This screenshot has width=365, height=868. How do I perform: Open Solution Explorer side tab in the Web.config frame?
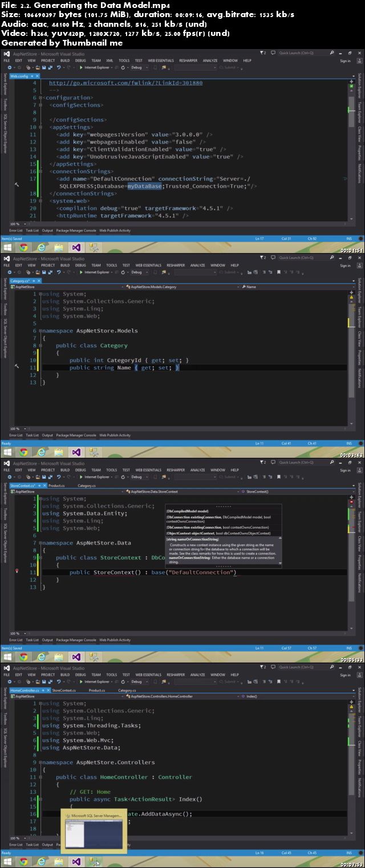pyautogui.click(x=360, y=87)
